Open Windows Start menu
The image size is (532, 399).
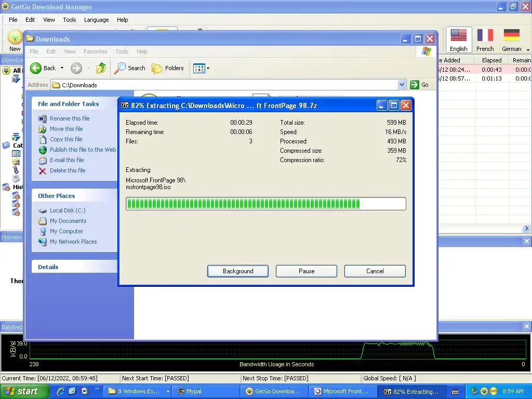pyautogui.click(x=24, y=391)
